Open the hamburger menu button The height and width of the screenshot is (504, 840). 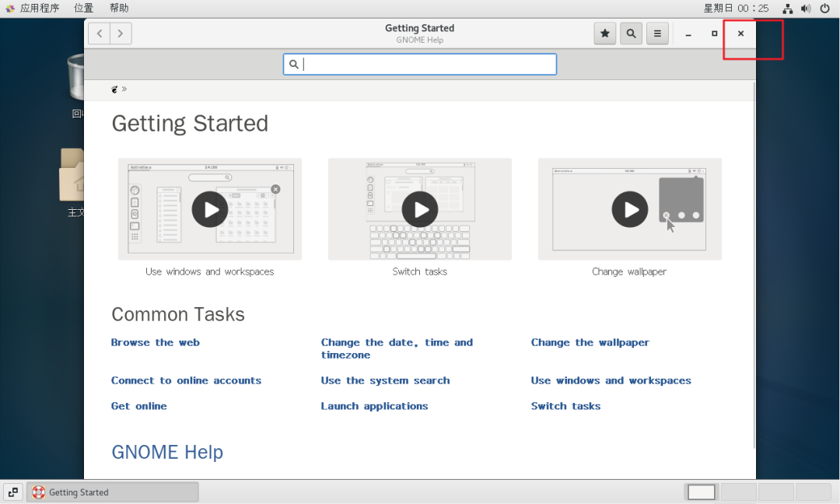point(657,33)
